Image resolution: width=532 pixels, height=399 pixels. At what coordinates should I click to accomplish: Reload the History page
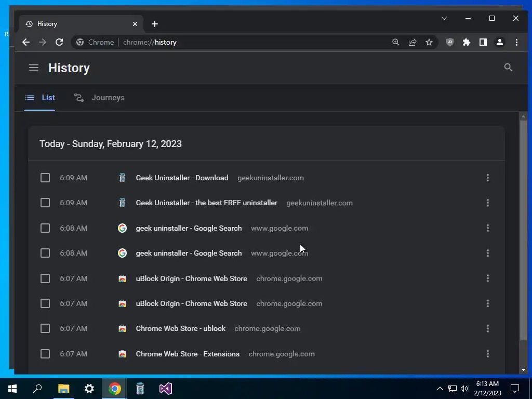[59, 42]
